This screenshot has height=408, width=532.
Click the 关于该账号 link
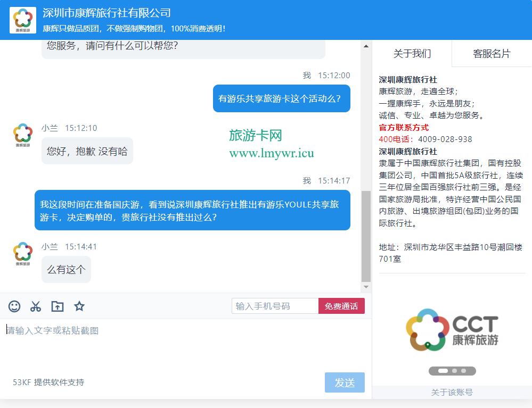pyautogui.click(x=452, y=392)
